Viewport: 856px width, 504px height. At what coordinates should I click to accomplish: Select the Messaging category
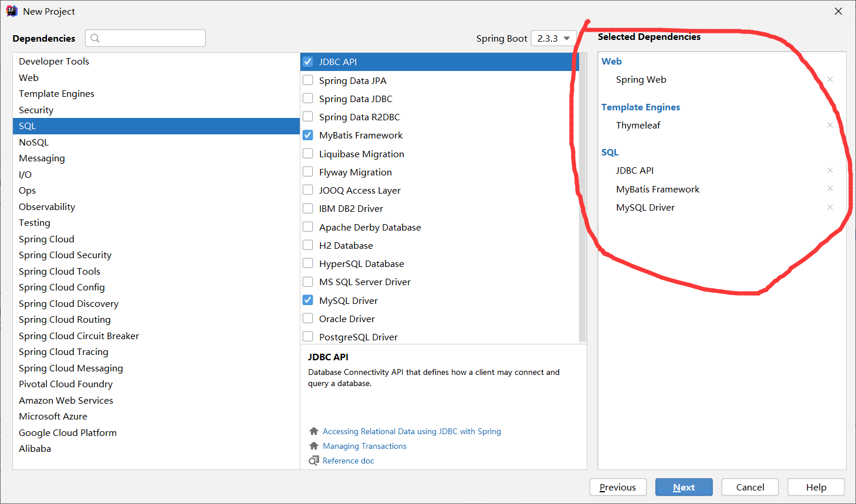(156, 158)
